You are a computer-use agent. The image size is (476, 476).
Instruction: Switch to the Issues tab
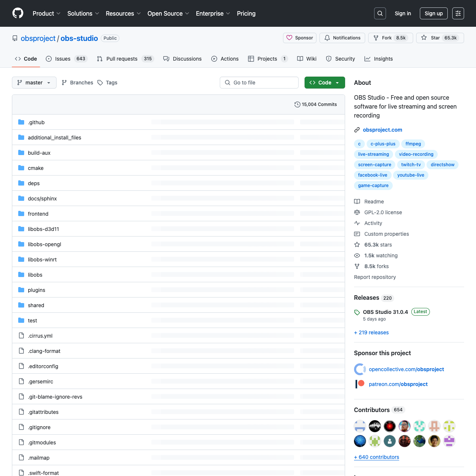click(67, 59)
